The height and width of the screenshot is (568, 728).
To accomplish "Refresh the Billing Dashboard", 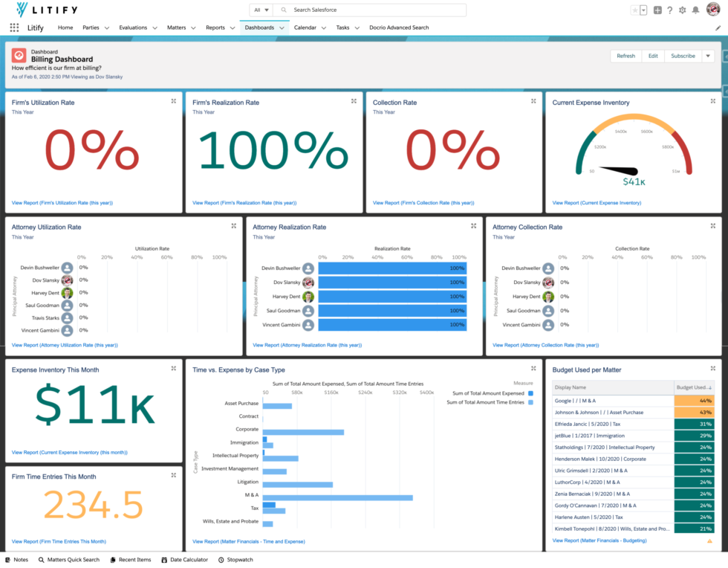I will (x=626, y=56).
